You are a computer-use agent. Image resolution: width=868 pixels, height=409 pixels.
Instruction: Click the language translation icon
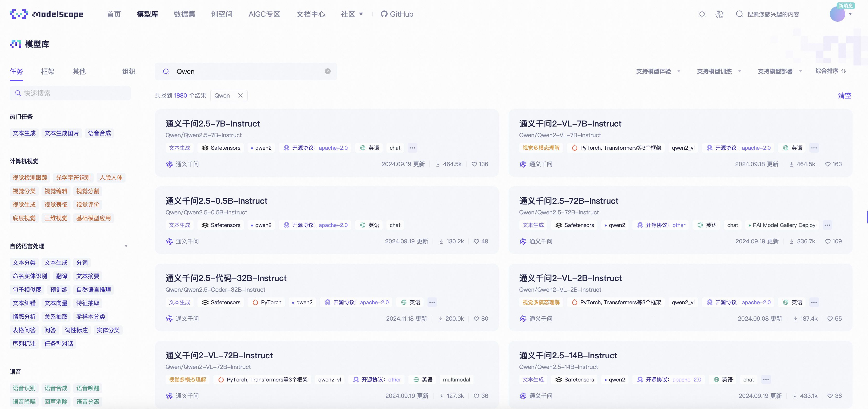pos(719,14)
